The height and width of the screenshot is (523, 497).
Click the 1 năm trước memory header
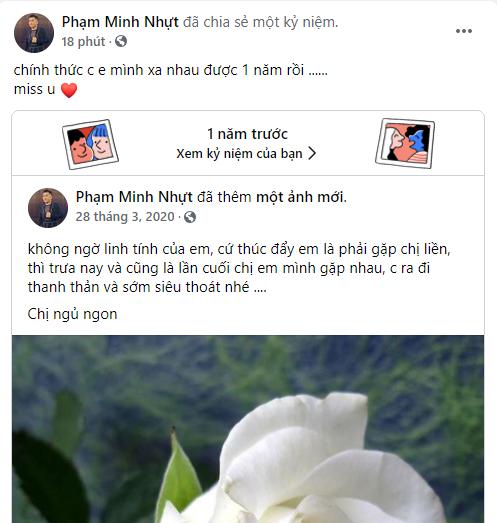(247, 134)
